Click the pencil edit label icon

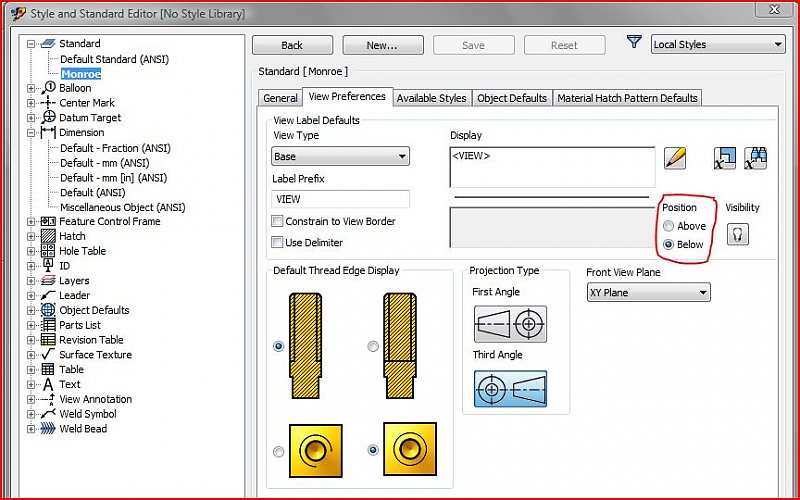pyautogui.click(x=675, y=157)
